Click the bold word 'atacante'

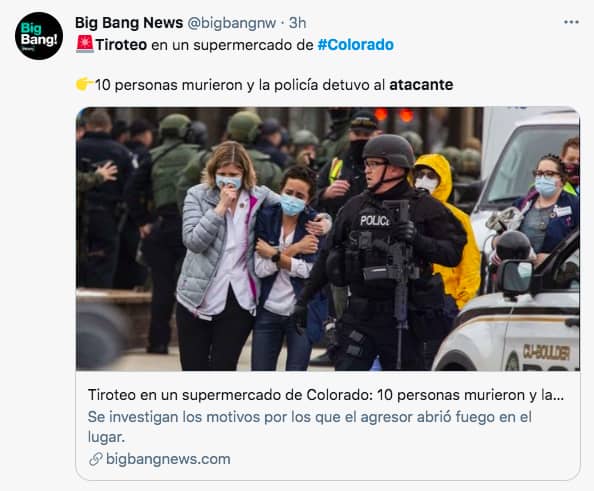point(421,84)
